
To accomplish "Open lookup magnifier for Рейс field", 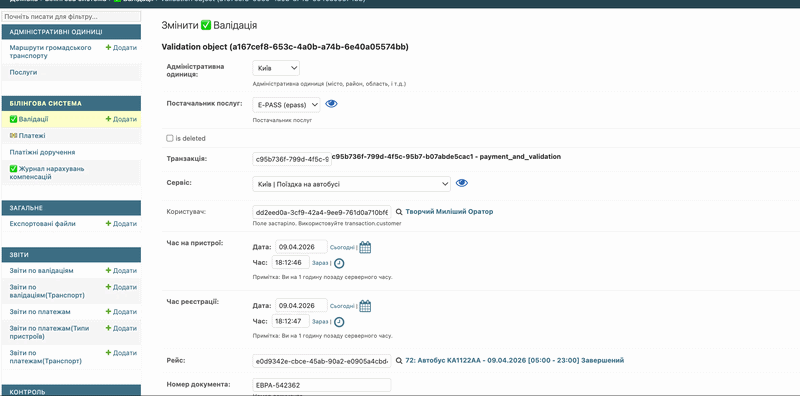I will coord(399,360).
